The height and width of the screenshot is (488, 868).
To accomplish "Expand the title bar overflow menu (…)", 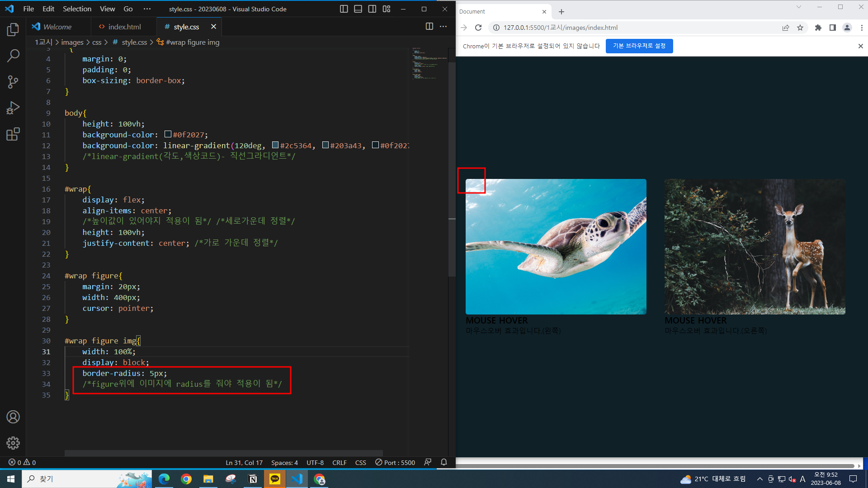I will coord(147,9).
